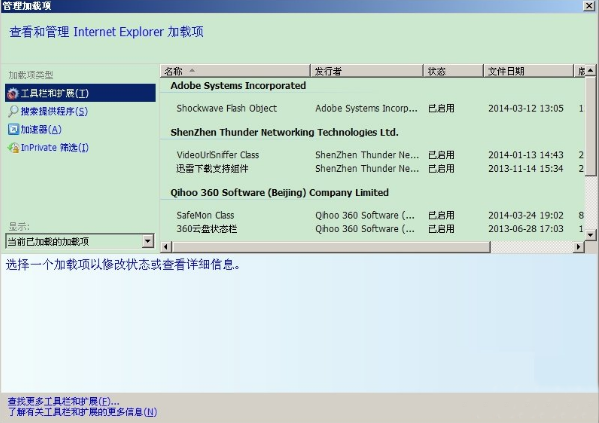Open 查找更多工具栏和扩展(F) link

click(x=63, y=402)
